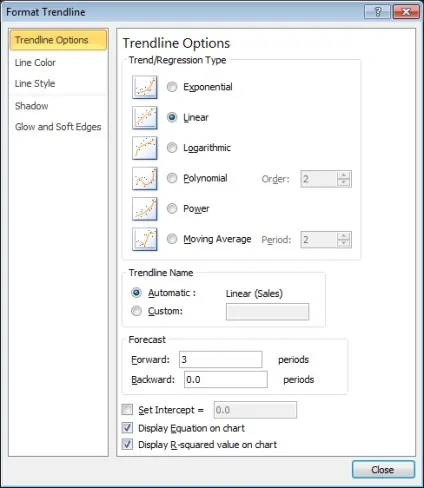
Task: Click the Logarithmic trendline chart icon
Action: (x=145, y=148)
